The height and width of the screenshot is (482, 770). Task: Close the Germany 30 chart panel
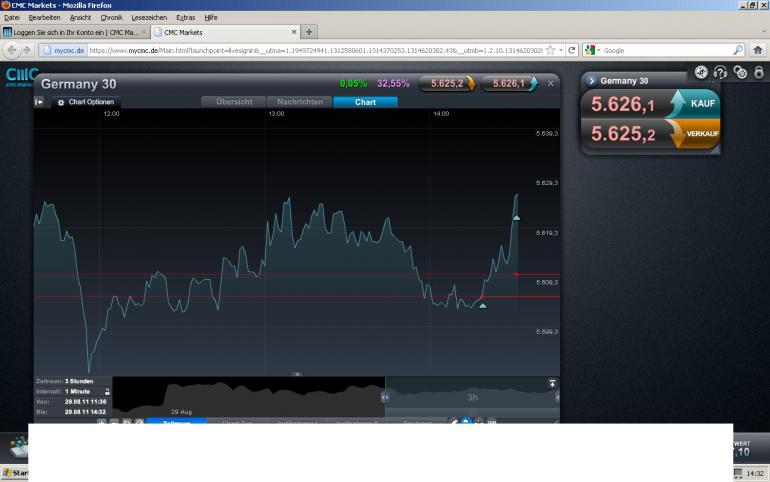pyautogui.click(x=550, y=83)
